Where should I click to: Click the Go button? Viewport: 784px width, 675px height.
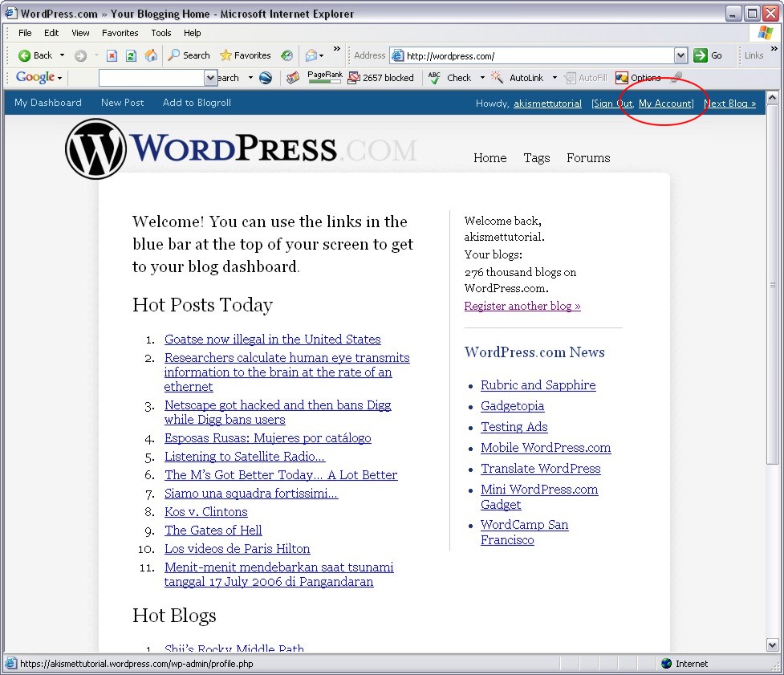point(708,55)
